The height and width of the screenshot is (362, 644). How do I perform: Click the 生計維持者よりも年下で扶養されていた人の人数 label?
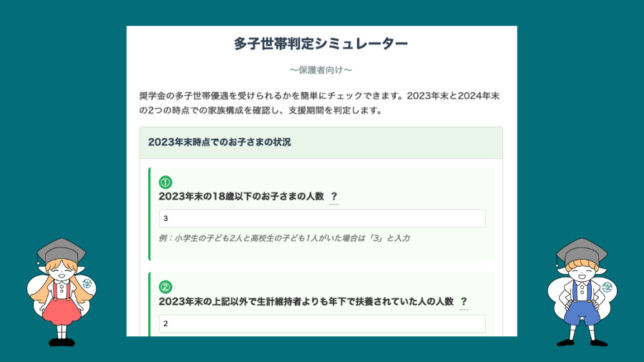[306, 302]
